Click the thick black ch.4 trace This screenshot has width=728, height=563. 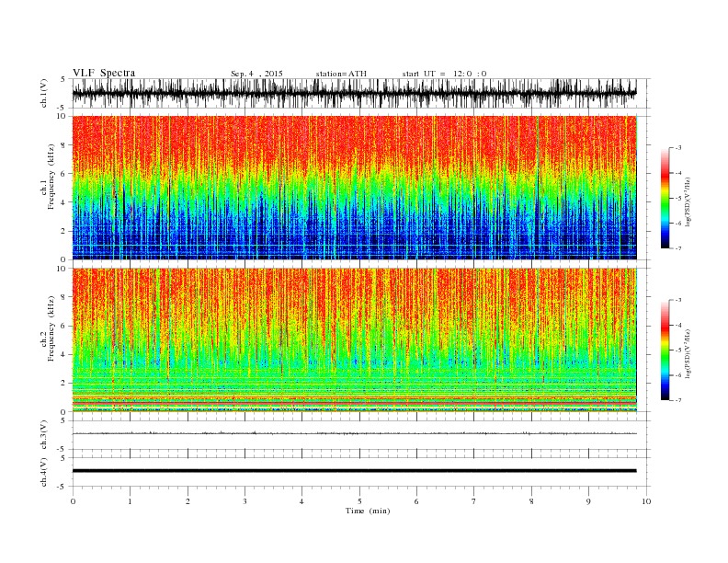coord(354,471)
